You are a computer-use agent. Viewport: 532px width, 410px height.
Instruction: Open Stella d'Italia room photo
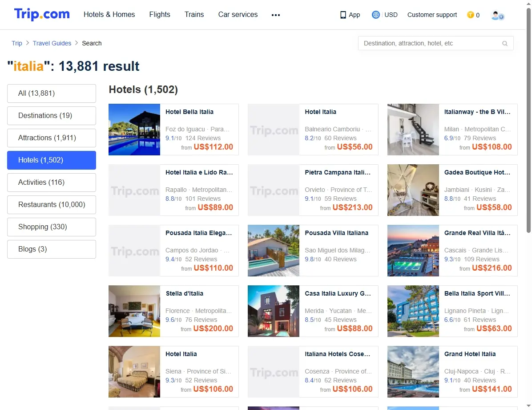[134, 311]
